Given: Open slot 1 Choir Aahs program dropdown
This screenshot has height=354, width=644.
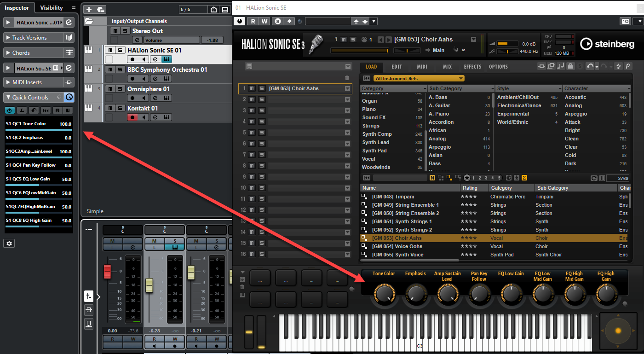Looking at the screenshot, I should pos(348,88).
